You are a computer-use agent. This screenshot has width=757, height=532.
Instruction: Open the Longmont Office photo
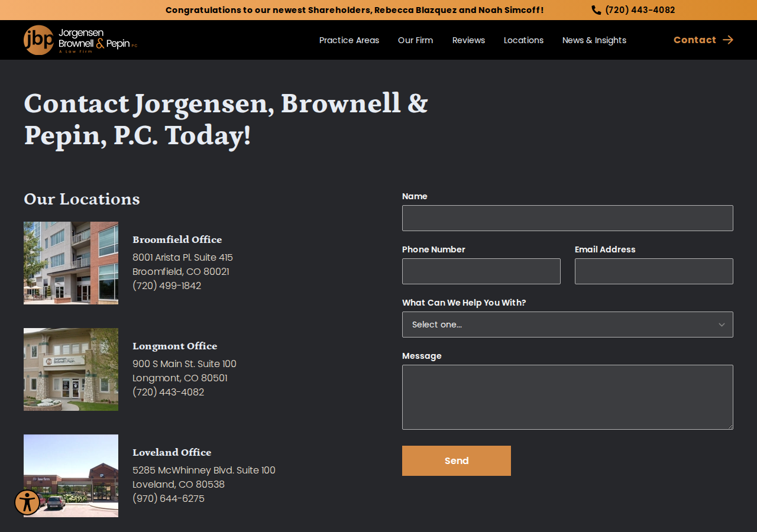71,369
